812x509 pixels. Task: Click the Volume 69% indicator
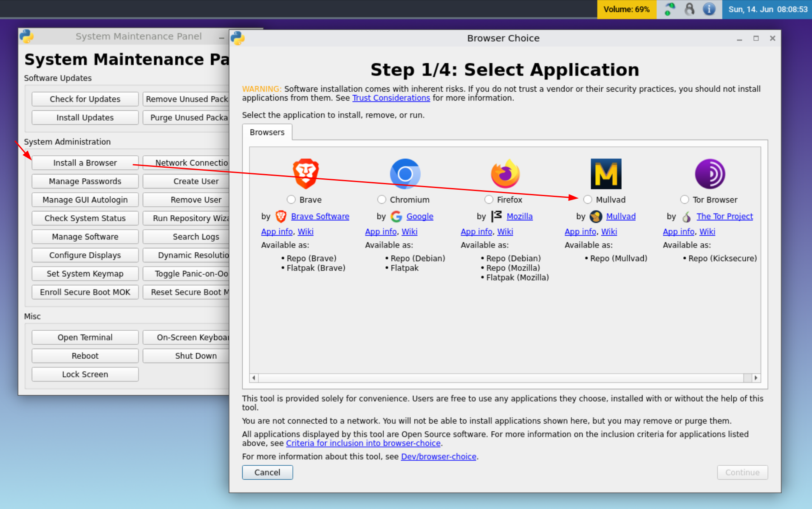627,9
